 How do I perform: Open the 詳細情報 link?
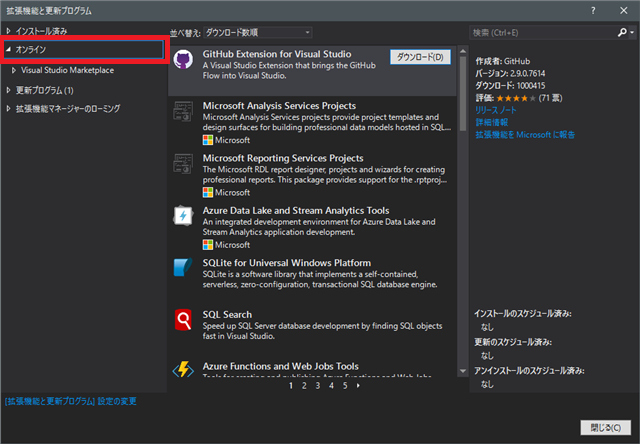492,122
